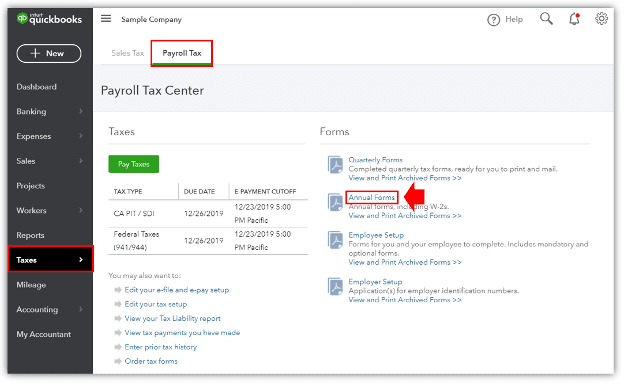View archived forms under Employer Setup
The image size is (624, 384).
point(405,300)
